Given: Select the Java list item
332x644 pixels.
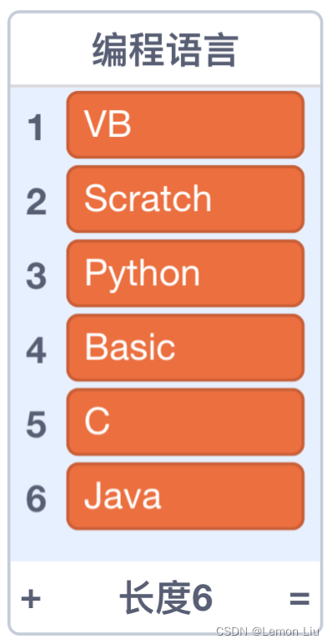Looking at the screenshot, I should pos(185,496).
